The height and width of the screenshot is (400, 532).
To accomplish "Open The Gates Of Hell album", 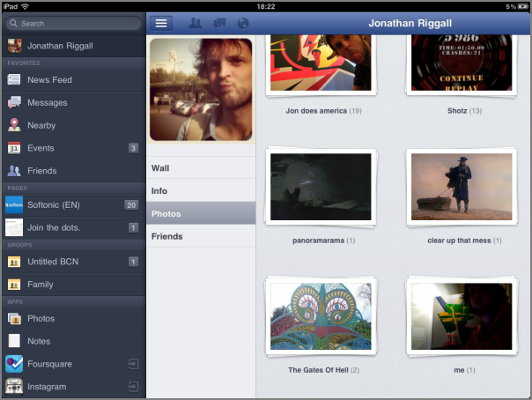I will 321,316.
